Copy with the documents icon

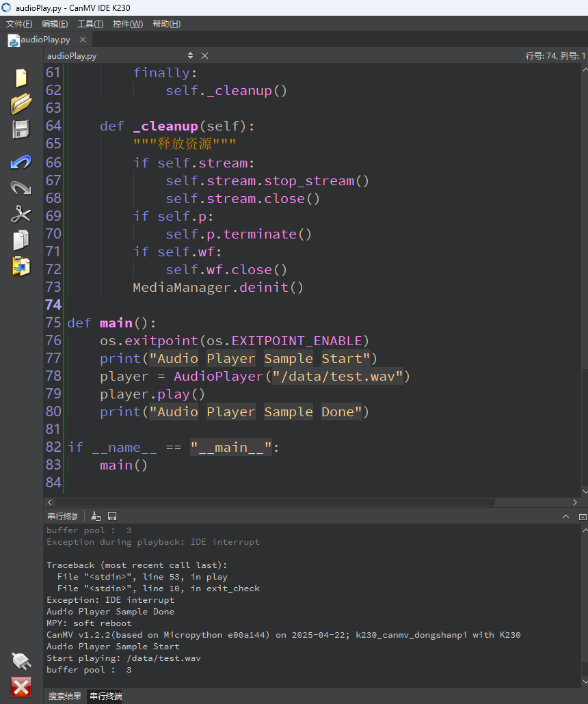click(21, 240)
